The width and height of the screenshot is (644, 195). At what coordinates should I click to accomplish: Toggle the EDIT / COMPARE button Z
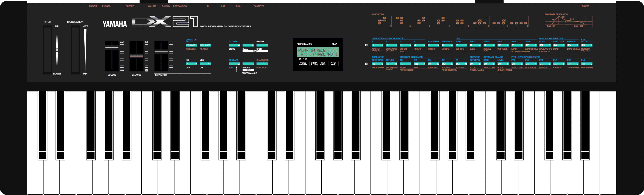click(x=234, y=64)
